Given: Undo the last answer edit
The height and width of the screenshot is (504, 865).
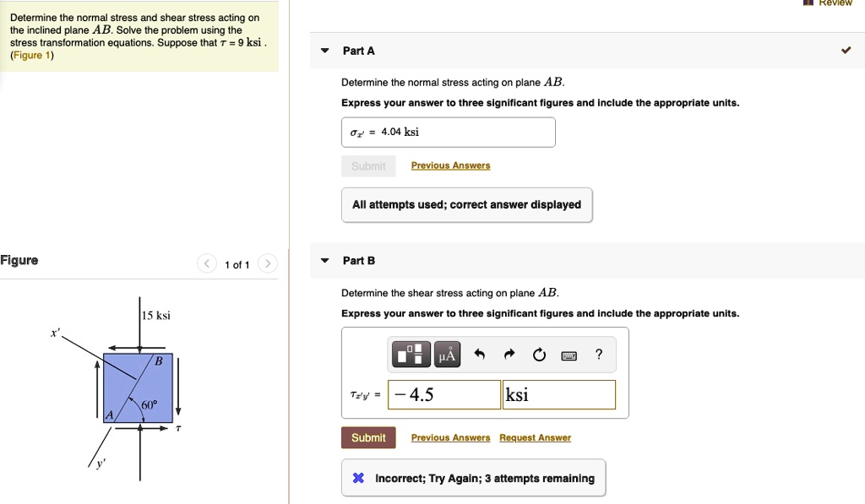Looking at the screenshot, I should point(478,354).
